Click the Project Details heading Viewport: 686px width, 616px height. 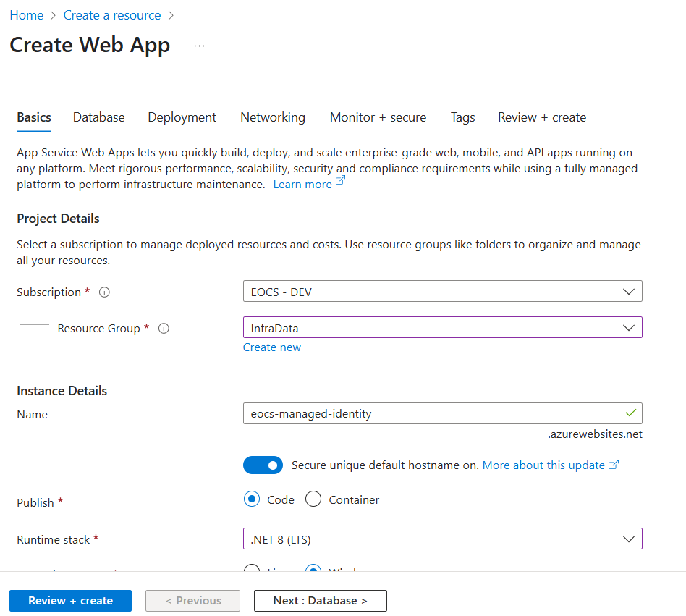(58, 219)
